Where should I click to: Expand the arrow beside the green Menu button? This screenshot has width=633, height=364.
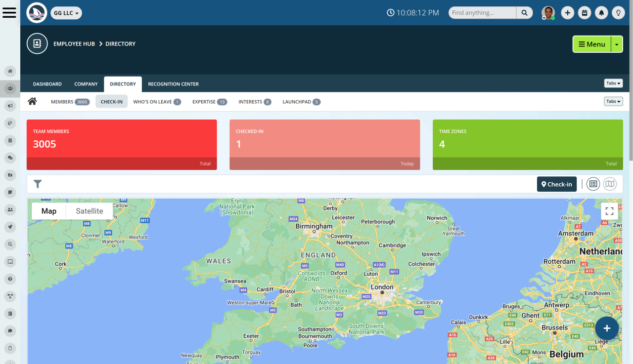616,44
